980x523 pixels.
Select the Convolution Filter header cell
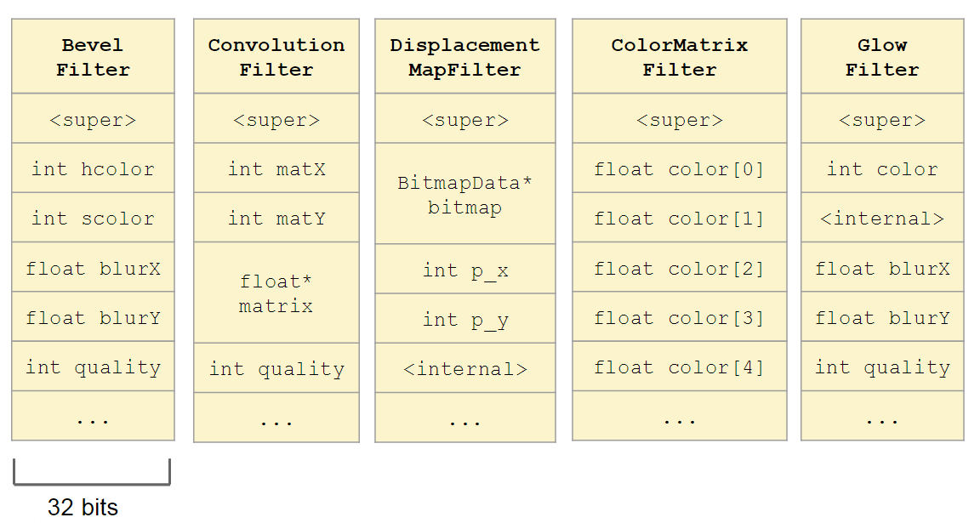pos(276,57)
